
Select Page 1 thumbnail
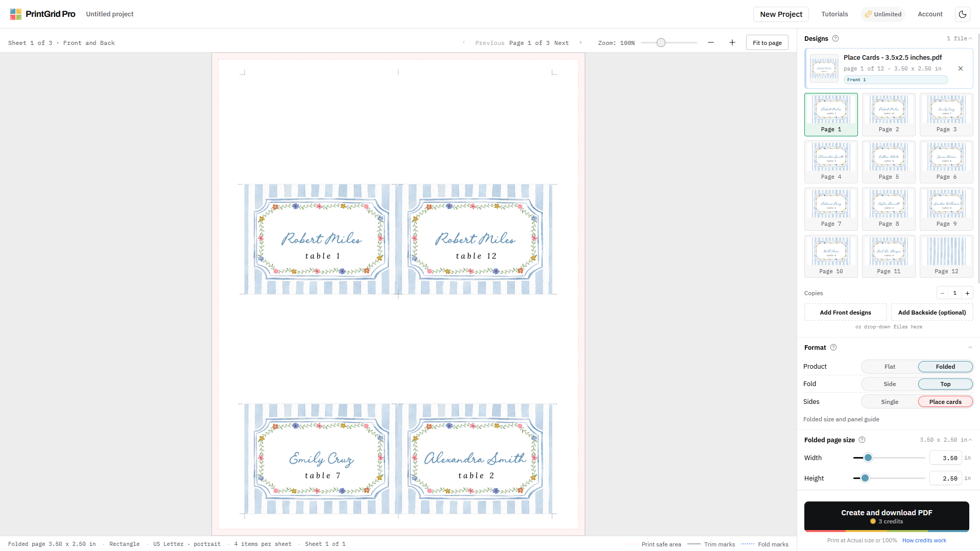(x=831, y=114)
